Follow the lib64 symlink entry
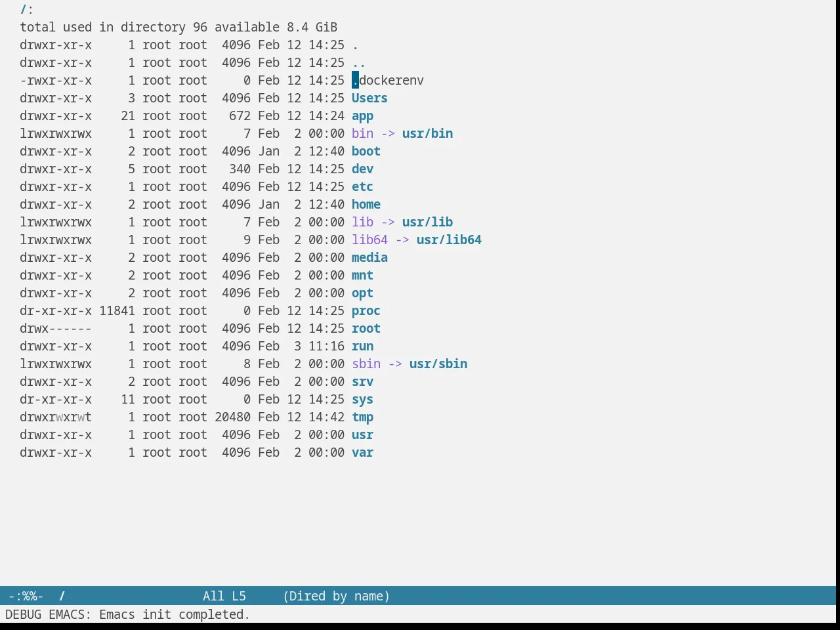 point(369,240)
